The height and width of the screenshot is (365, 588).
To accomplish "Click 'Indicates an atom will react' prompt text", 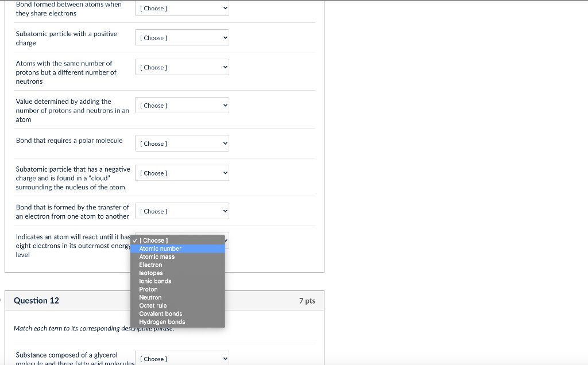I will (73, 246).
